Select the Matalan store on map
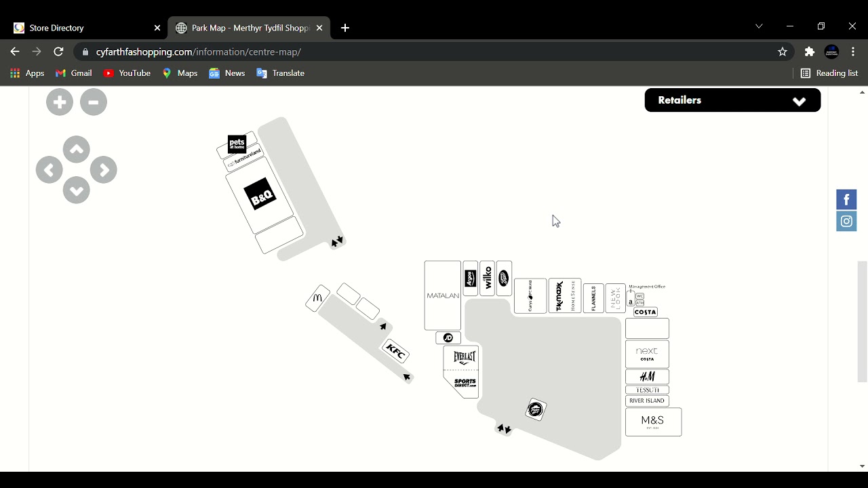The image size is (868, 488). [443, 296]
